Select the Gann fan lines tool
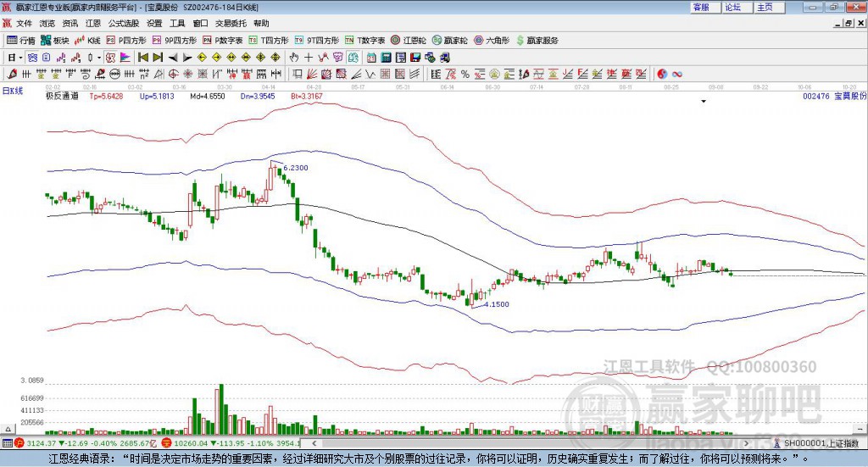Viewport: 868px width, 467px height. pos(312,74)
